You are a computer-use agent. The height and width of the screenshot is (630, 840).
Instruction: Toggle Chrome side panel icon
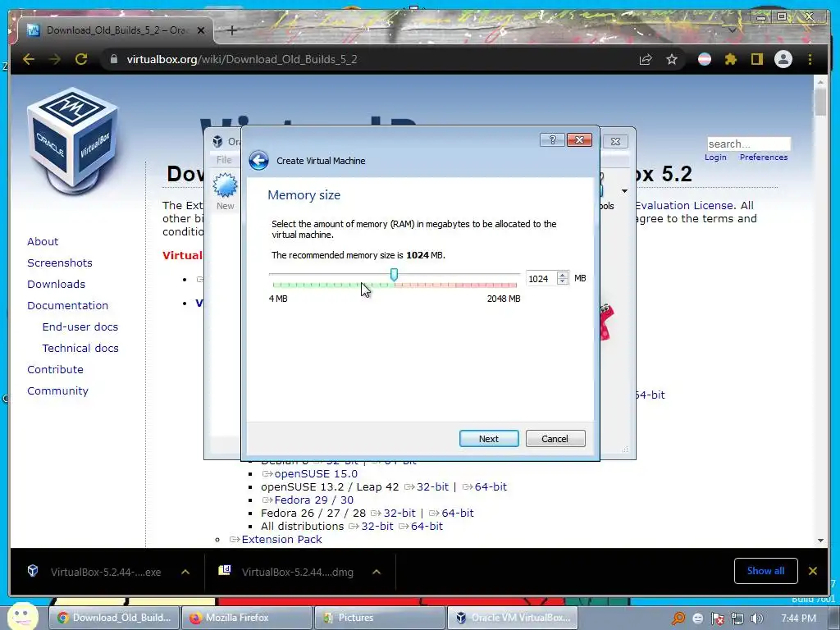coord(756,59)
